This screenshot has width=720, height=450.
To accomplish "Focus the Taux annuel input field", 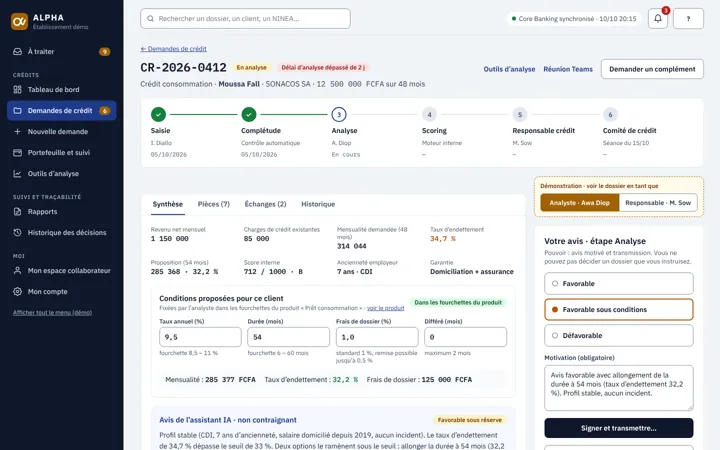I will click(200, 337).
